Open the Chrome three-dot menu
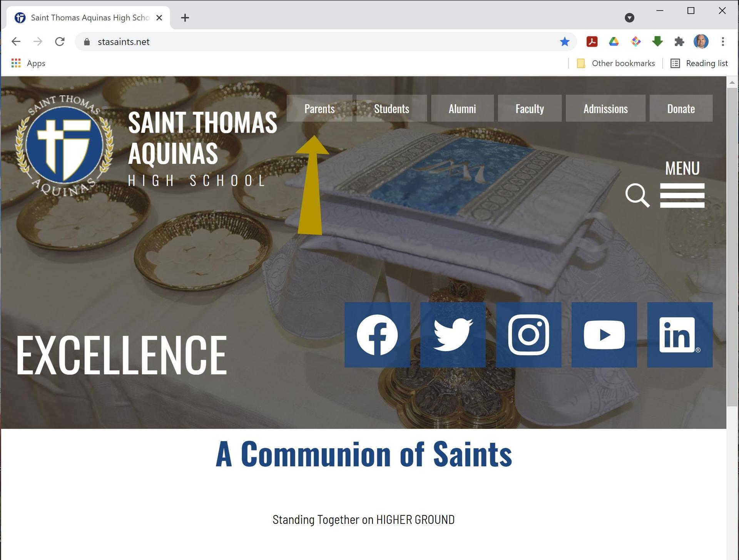Screen dimensions: 739x560 coord(723,42)
